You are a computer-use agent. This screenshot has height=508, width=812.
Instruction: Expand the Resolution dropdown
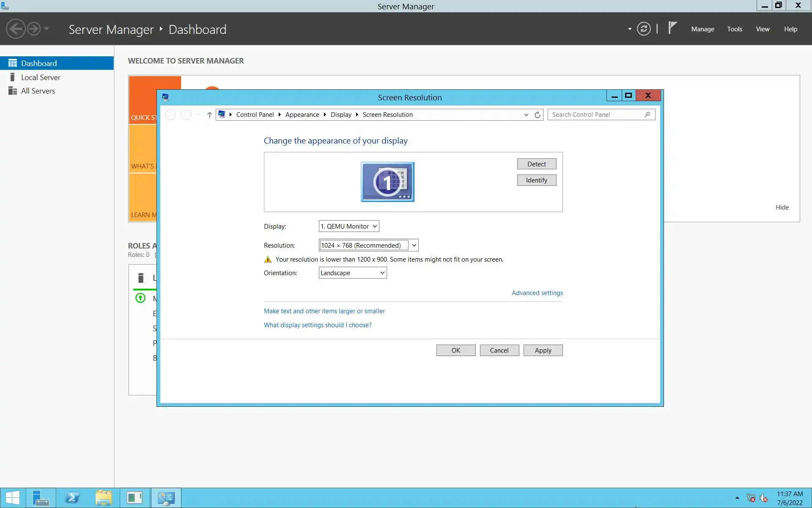414,246
